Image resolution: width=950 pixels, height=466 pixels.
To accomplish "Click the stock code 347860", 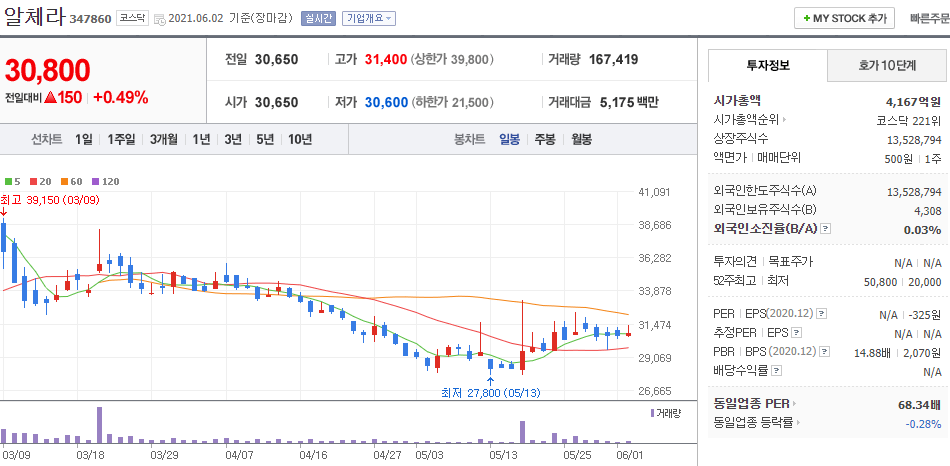I will point(90,19).
